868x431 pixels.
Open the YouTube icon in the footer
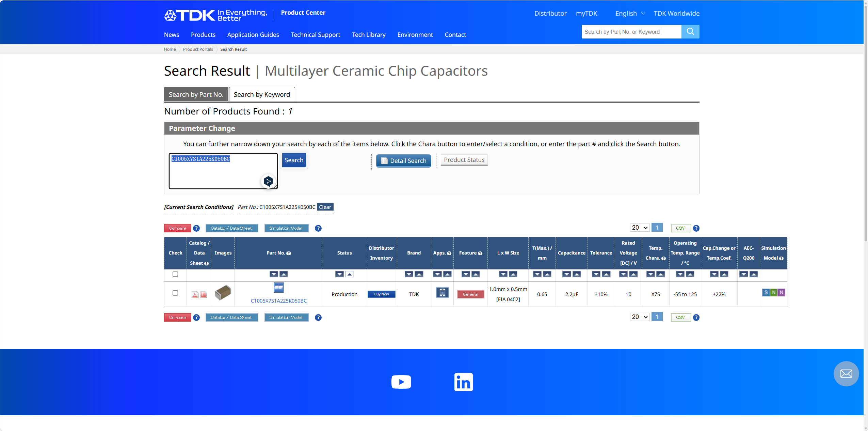coord(401,382)
